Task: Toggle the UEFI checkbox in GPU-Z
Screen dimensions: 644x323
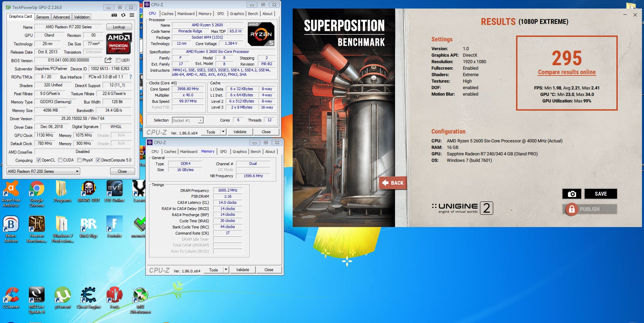Action: click(x=118, y=60)
